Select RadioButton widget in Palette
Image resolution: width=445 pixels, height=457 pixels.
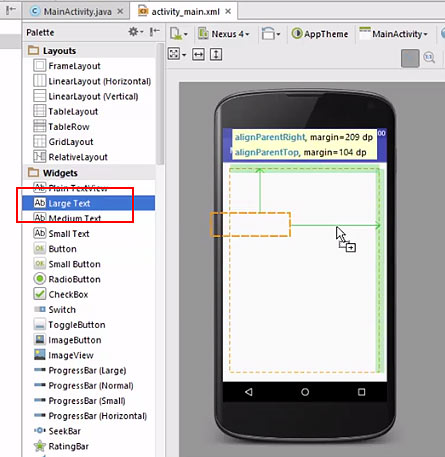tap(89, 279)
